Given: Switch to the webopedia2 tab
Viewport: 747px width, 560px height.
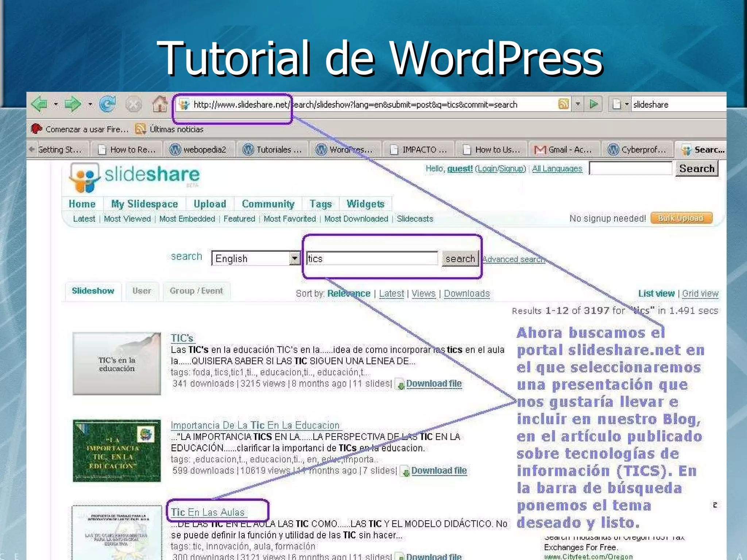Looking at the screenshot, I should click(x=199, y=149).
